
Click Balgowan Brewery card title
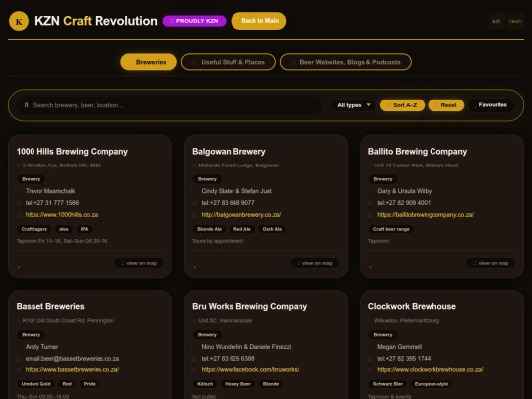pos(229,152)
